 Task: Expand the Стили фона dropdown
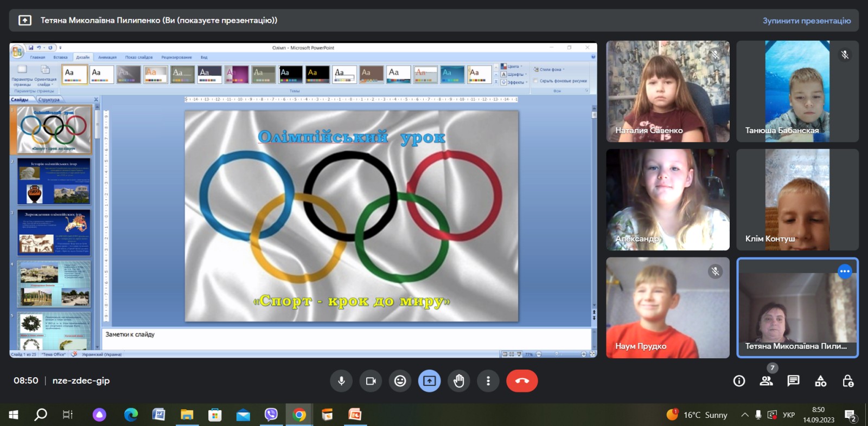[551, 69]
